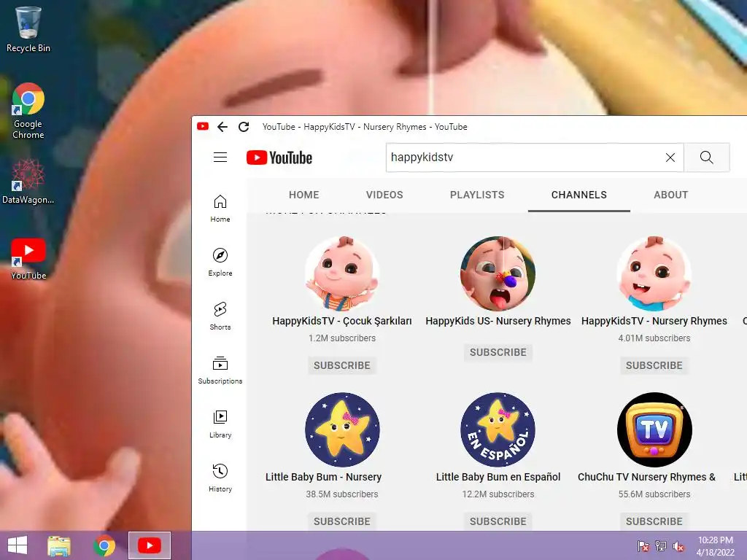Clear the search box with the X
Image resolution: width=747 pixels, height=560 pixels.
[670, 157]
